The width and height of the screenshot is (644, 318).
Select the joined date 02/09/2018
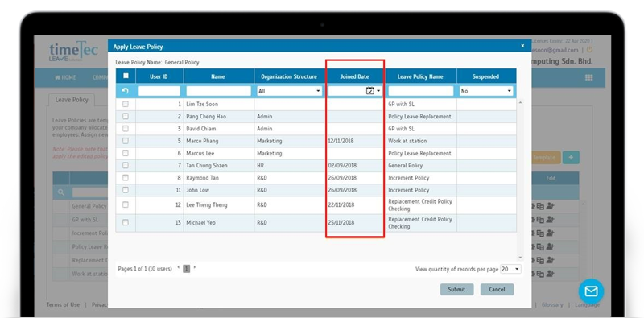[343, 166]
